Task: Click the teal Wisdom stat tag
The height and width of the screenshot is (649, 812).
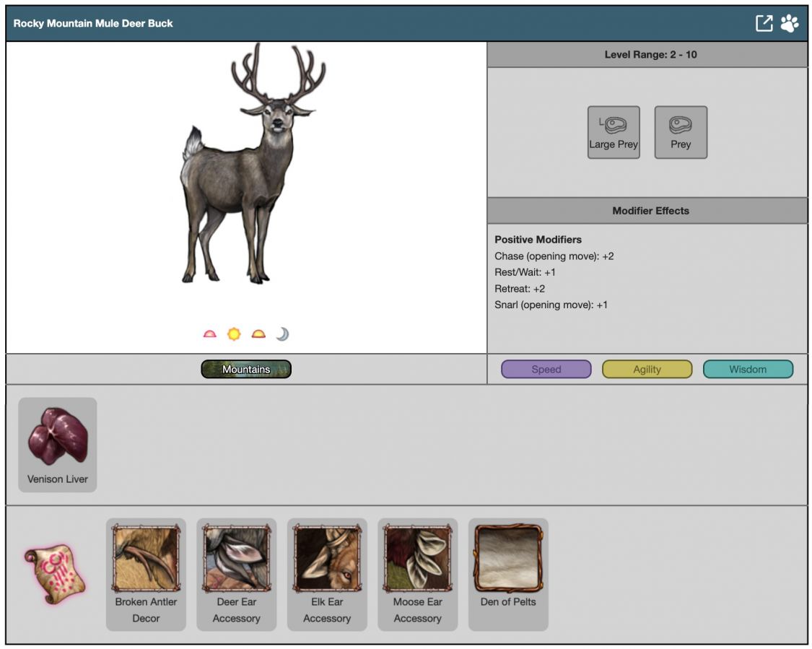Action: [x=748, y=370]
